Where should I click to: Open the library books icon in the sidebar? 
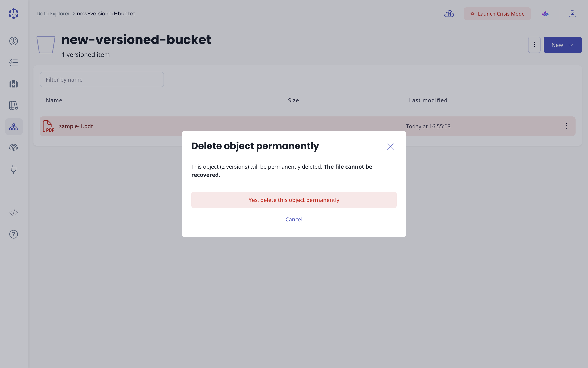click(14, 105)
